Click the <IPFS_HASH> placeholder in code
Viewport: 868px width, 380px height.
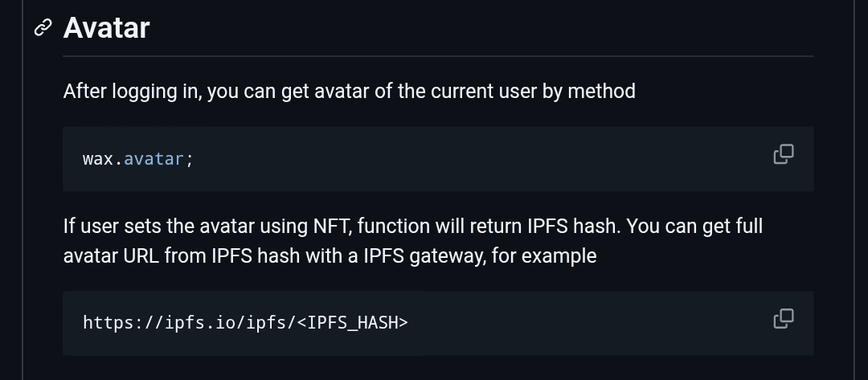353,322
